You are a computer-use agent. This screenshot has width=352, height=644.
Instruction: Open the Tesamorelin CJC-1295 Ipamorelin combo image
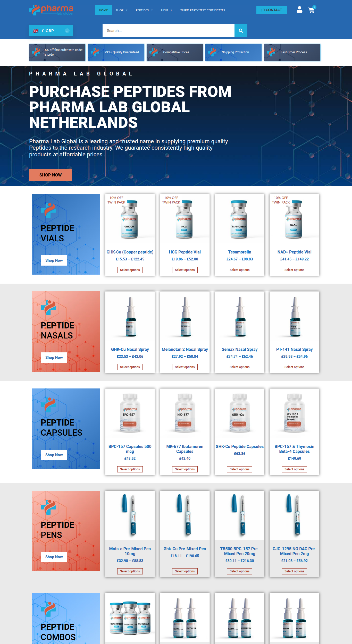pos(130,618)
